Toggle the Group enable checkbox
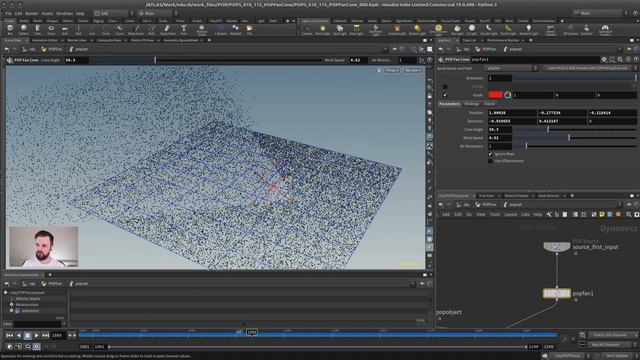 (x=445, y=87)
